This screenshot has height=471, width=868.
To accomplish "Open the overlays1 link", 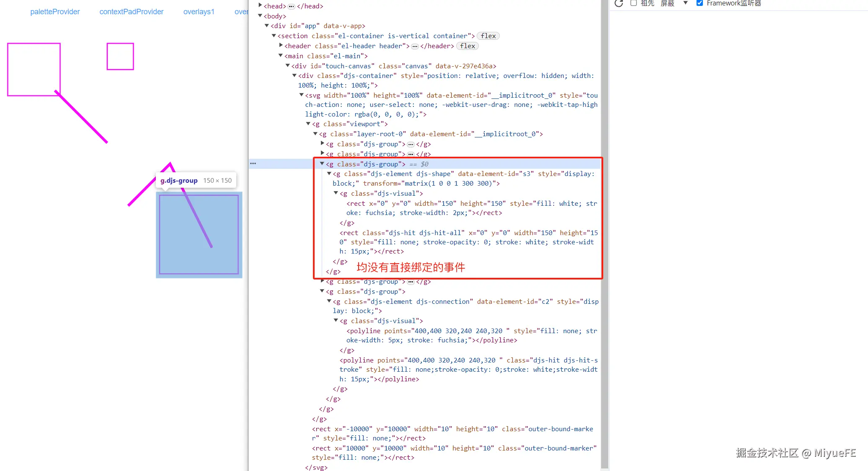I will [x=199, y=12].
